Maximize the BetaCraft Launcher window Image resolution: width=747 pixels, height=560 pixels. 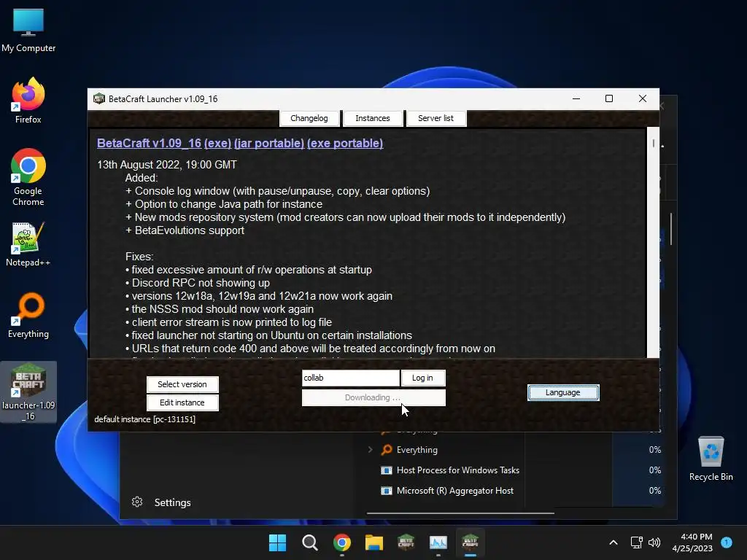[x=609, y=98]
